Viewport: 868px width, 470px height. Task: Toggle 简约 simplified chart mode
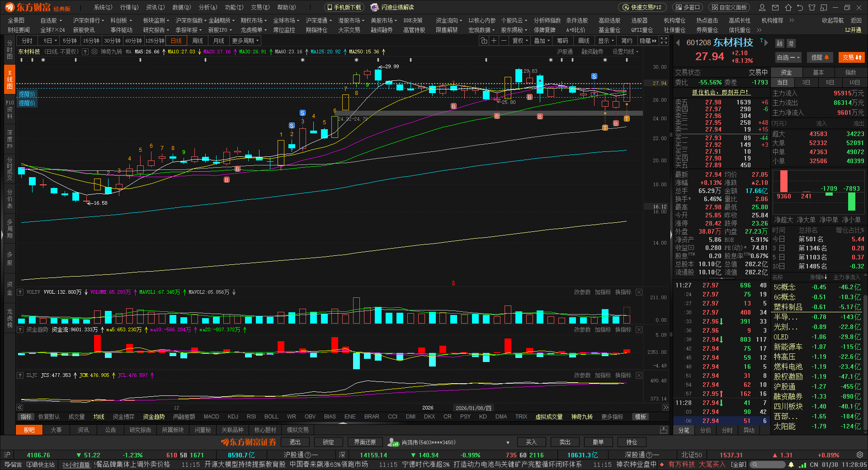click(627, 41)
